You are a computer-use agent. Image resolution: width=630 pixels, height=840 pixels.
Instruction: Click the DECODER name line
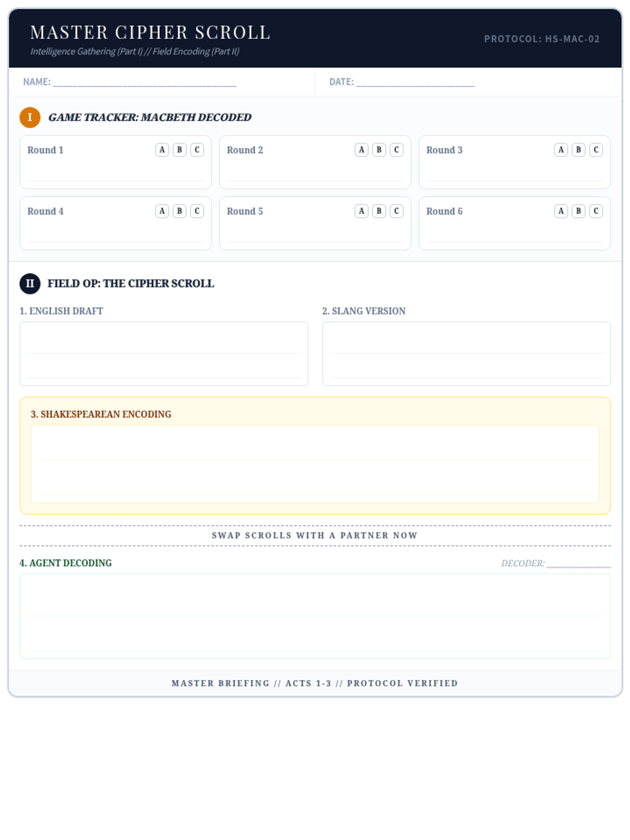point(579,563)
